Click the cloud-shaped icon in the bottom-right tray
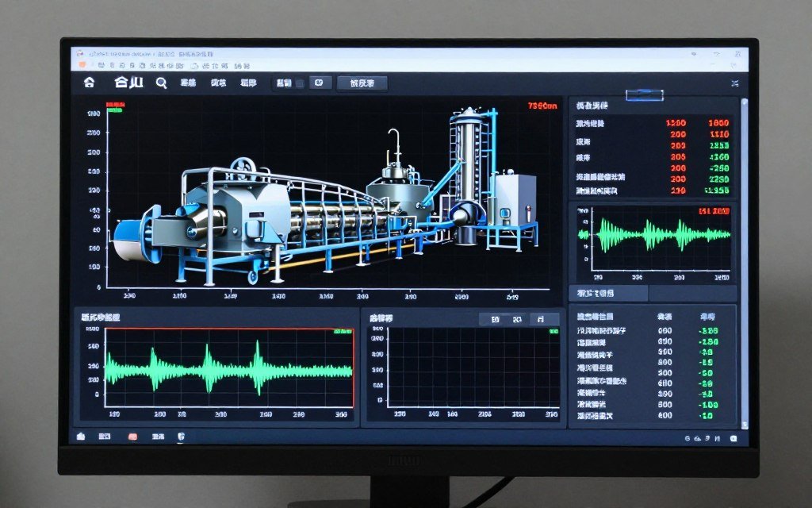The height and width of the screenshot is (508, 812). 698,438
